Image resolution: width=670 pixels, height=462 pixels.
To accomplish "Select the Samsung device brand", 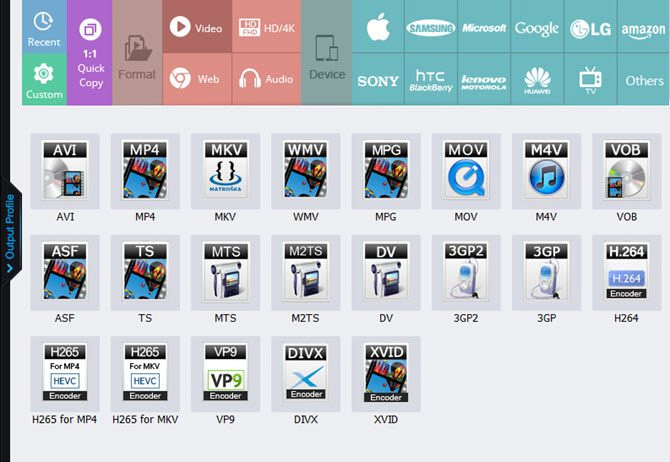I will pos(431,26).
